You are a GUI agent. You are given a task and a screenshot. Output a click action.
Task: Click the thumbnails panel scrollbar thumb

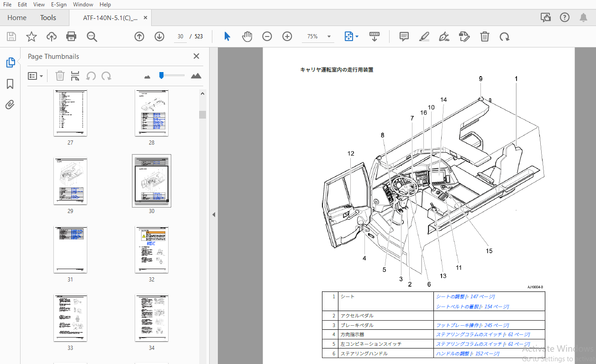[202, 114]
